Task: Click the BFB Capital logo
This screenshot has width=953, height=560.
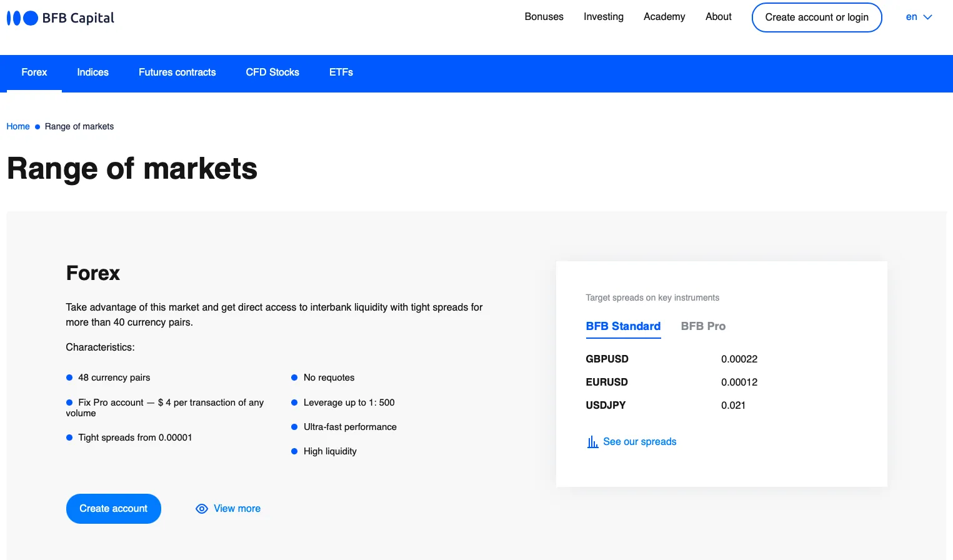Action: tap(61, 18)
